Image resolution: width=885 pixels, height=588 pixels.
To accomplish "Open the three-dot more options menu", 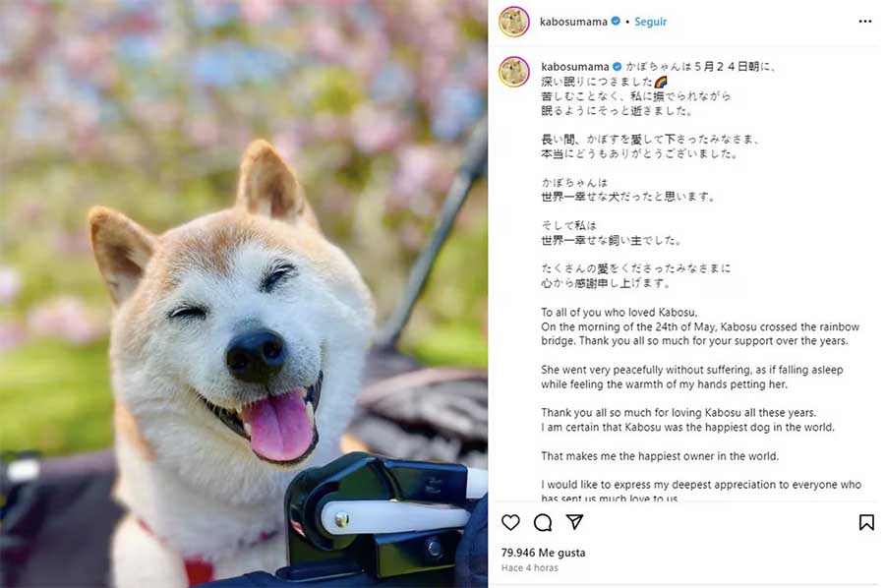I will point(864,22).
